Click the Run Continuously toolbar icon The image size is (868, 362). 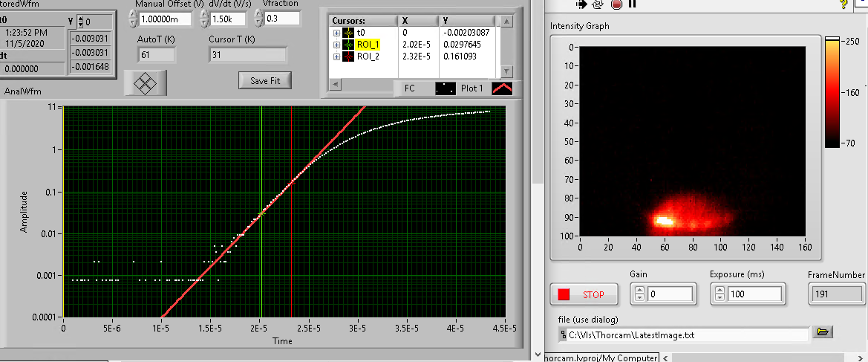598,4
